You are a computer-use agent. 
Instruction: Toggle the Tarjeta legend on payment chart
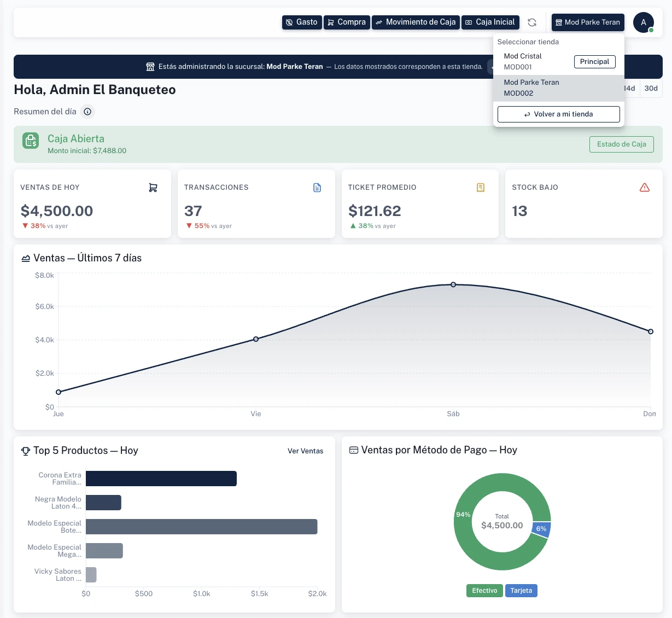tap(521, 591)
